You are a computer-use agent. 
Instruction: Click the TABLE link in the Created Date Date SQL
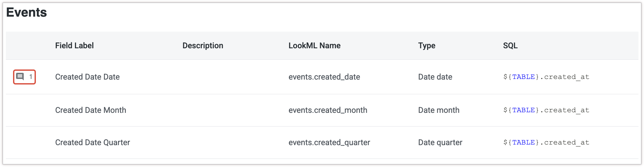pos(523,77)
